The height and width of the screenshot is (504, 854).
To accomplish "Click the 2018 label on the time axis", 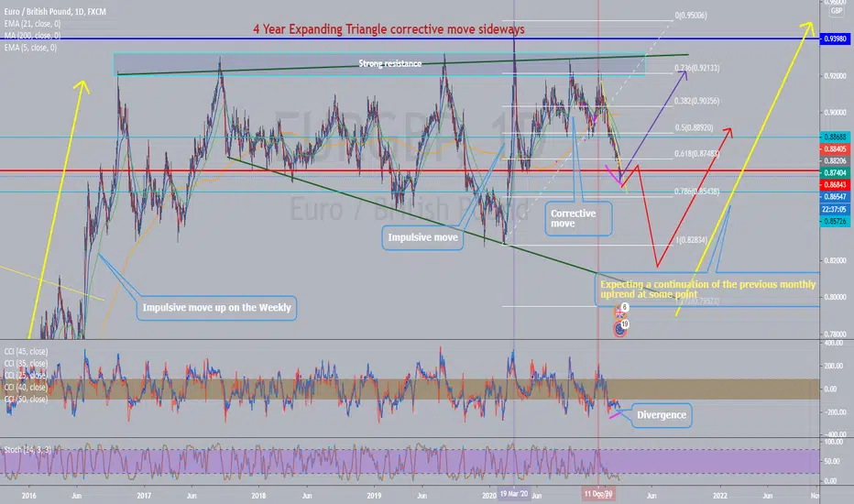I will tap(258, 496).
